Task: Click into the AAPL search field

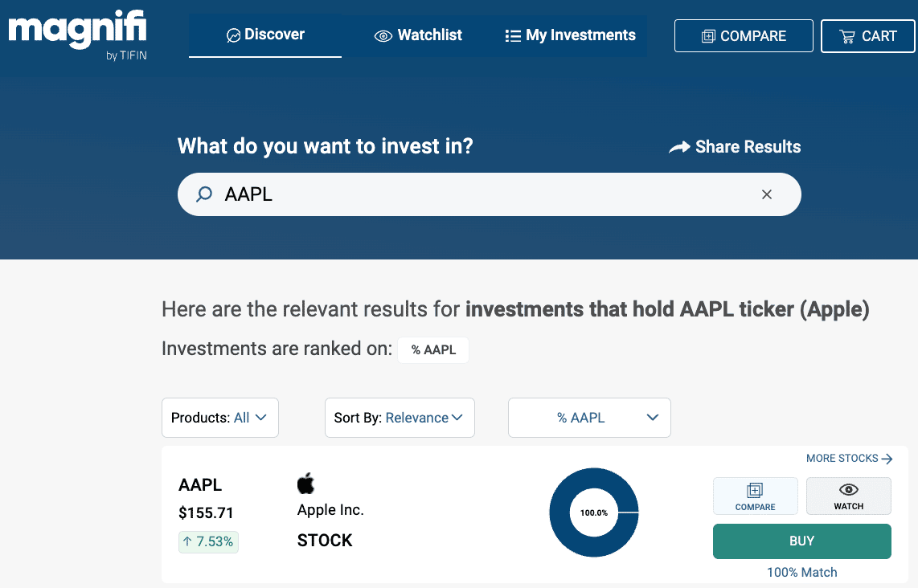Action: [482, 194]
